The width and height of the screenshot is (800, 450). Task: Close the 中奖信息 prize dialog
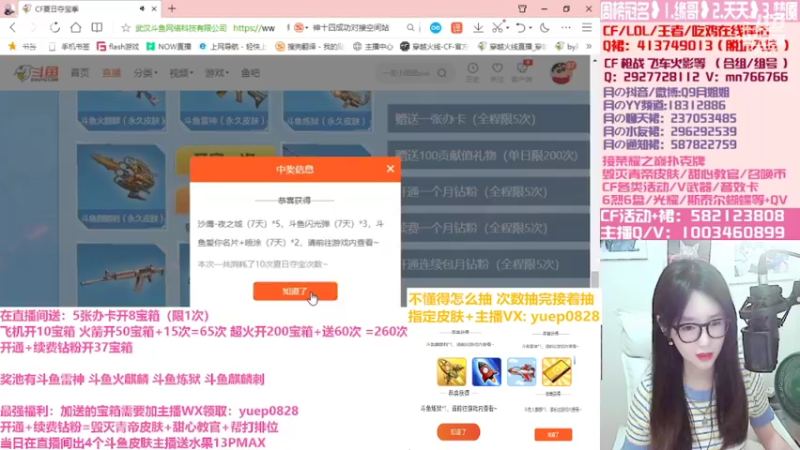pos(390,169)
